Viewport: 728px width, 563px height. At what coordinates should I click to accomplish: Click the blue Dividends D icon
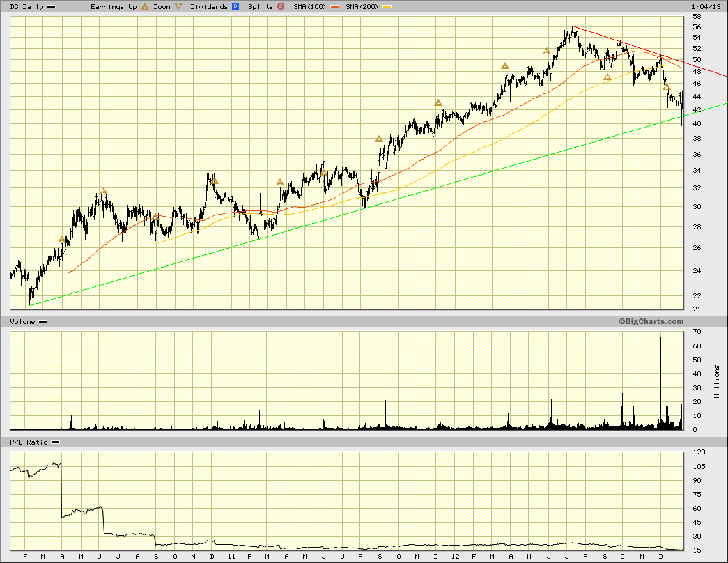point(235,6)
